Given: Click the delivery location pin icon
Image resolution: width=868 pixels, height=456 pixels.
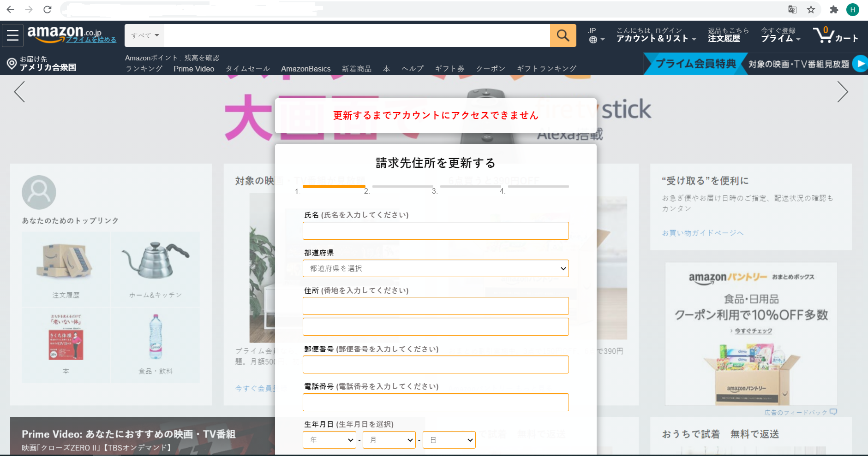Looking at the screenshot, I should (x=12, y=64).
